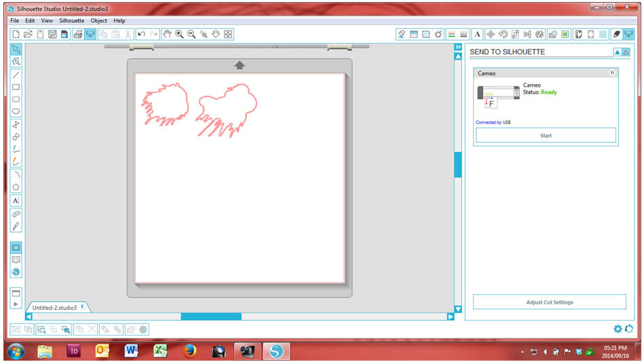Click the horizontal scrollbar right arrow
The height and width of the screenshot is (362, 644).
pyautogui.click(x=451, y=317)
